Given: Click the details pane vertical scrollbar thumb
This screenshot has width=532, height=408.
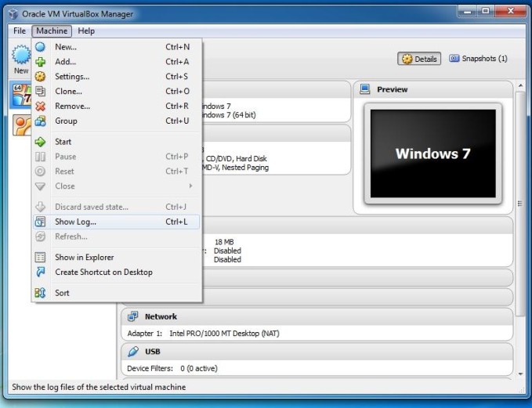Looking at the screenshot, I should coord(520,204).
